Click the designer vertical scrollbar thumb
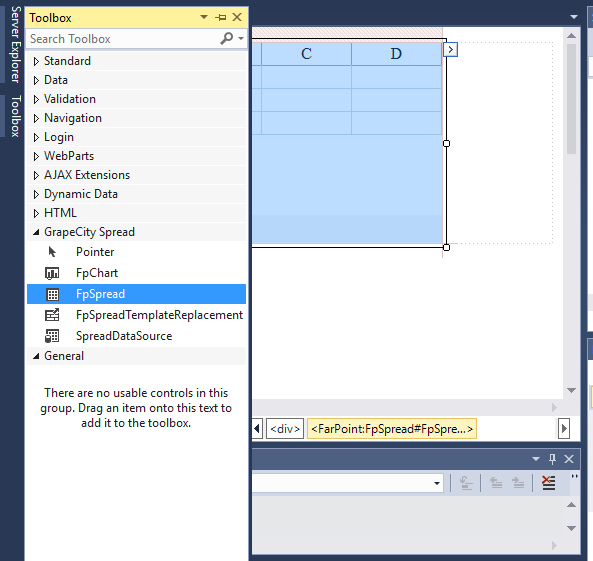The width and height of the screenshot is (593, 561). [x=571, y=98]
